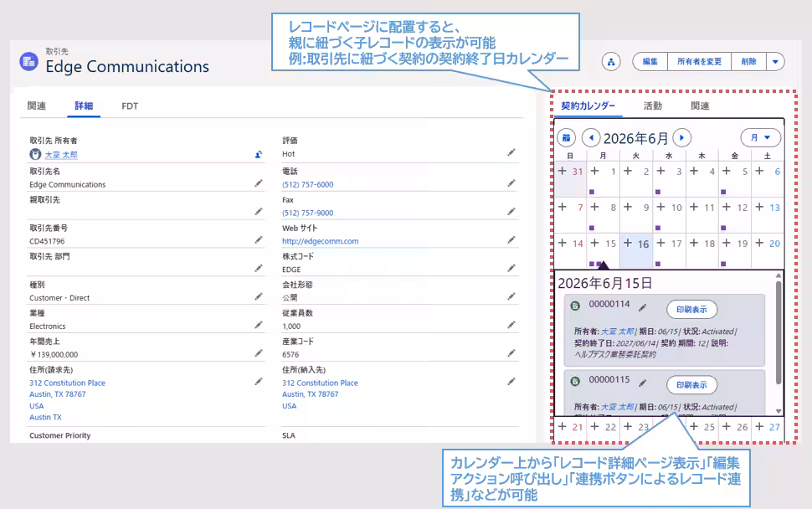Click the 所有者を変更 button
812x509 pixels.
click(699, 62)
